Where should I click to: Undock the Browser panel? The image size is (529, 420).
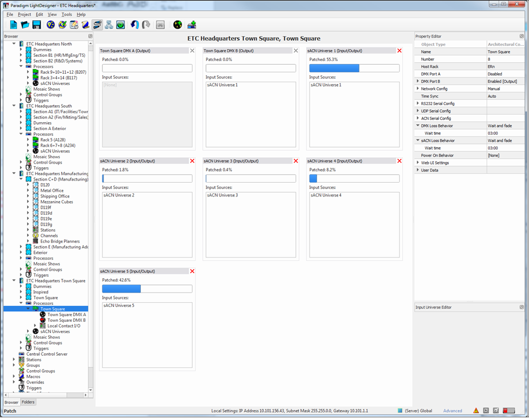[90, 36]
